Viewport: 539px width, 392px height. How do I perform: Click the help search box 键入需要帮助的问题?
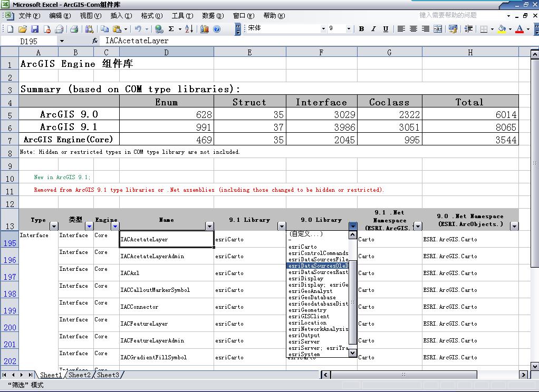coord(461,15)
